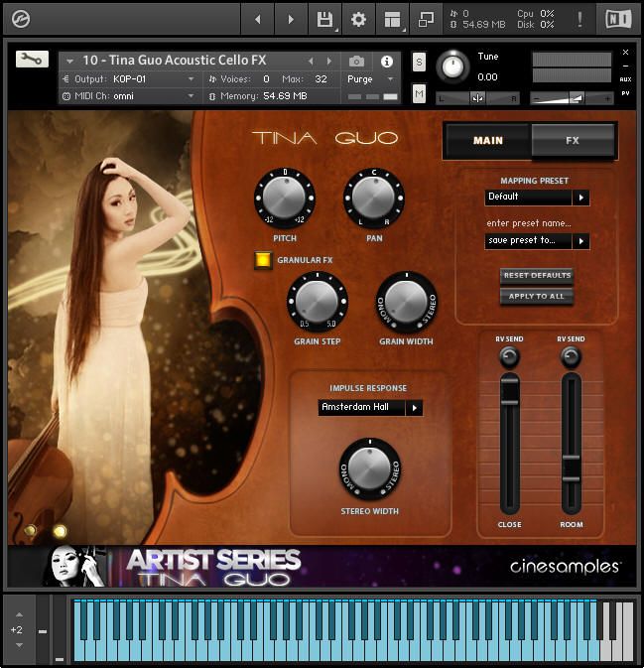Expand instrument name dropdown arrow
The image size is (644, 668).
(69, 62)
